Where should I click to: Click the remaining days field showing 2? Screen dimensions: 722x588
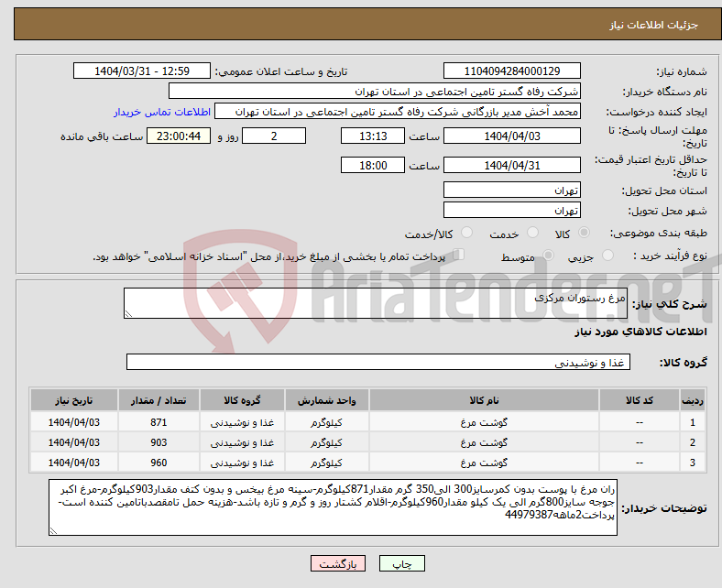tap(274, 136)
